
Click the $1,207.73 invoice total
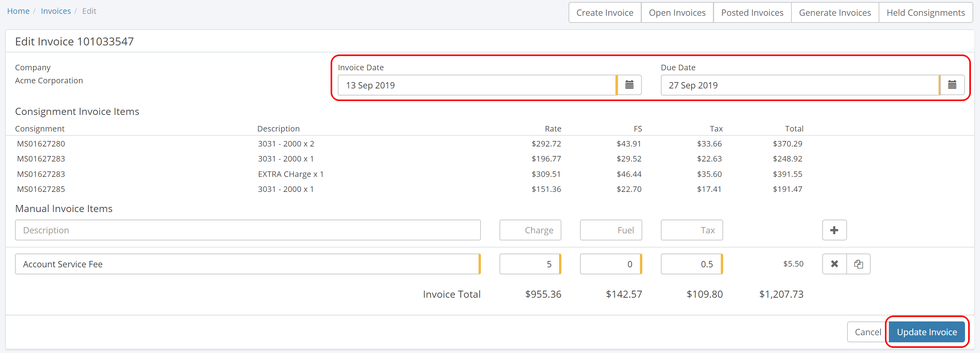(781, 294)
